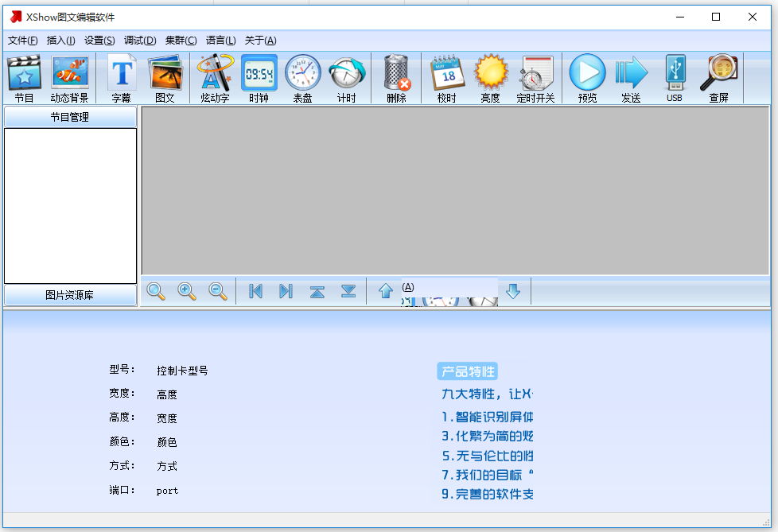
Task: Adjust screen brightness (亮度)
Action: 491,76
